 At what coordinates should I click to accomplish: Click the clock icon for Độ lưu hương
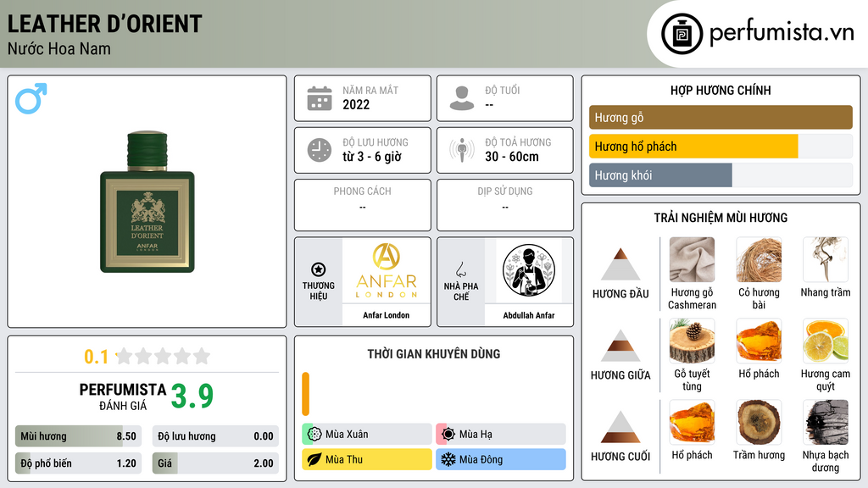tap(320, 150)
